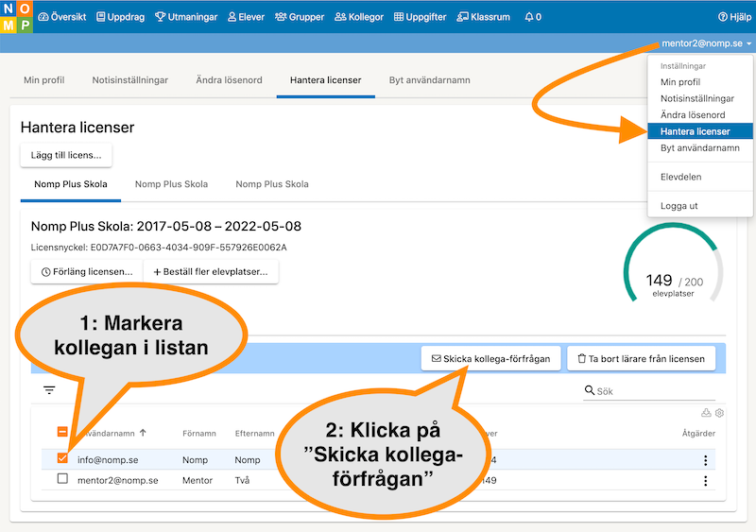Screen dimensions: 756x532
Task: Click the filter icon above the table
Action: (49, 389)
